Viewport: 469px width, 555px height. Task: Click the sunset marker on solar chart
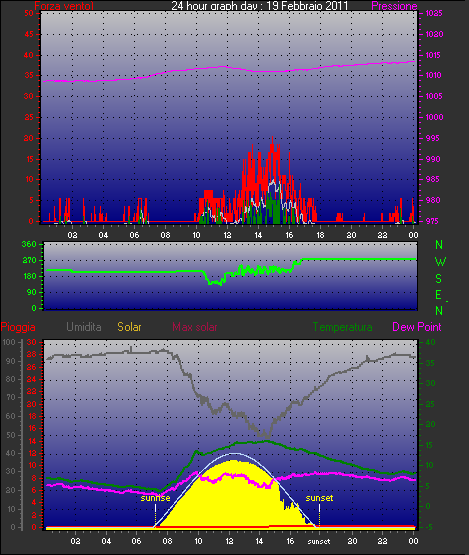pos(319,498)
